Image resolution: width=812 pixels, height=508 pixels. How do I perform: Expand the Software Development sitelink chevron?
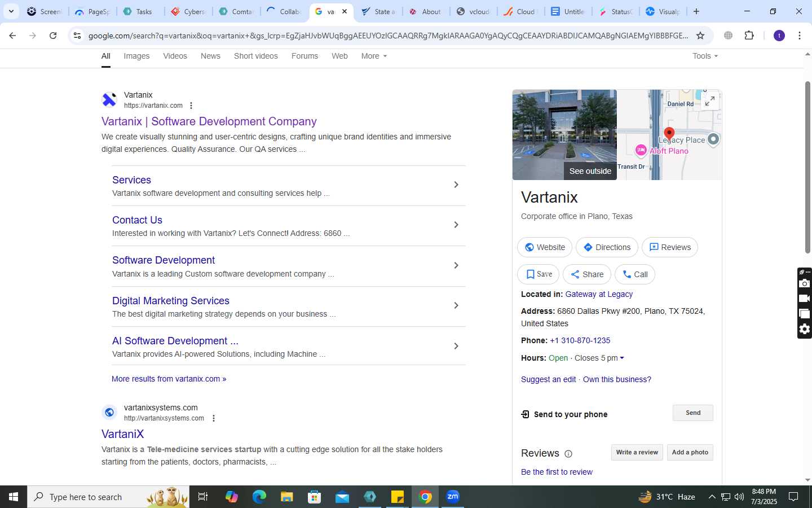coord(456,265)
